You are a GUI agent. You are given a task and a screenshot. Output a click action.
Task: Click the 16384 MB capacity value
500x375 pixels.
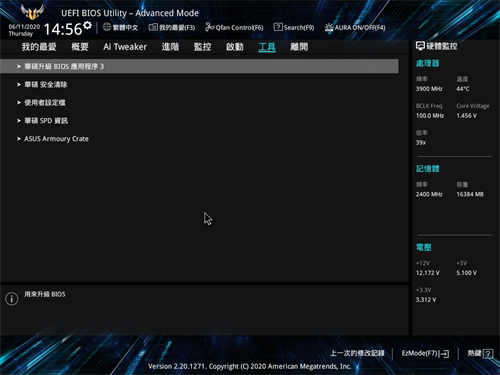click(470, 194)
